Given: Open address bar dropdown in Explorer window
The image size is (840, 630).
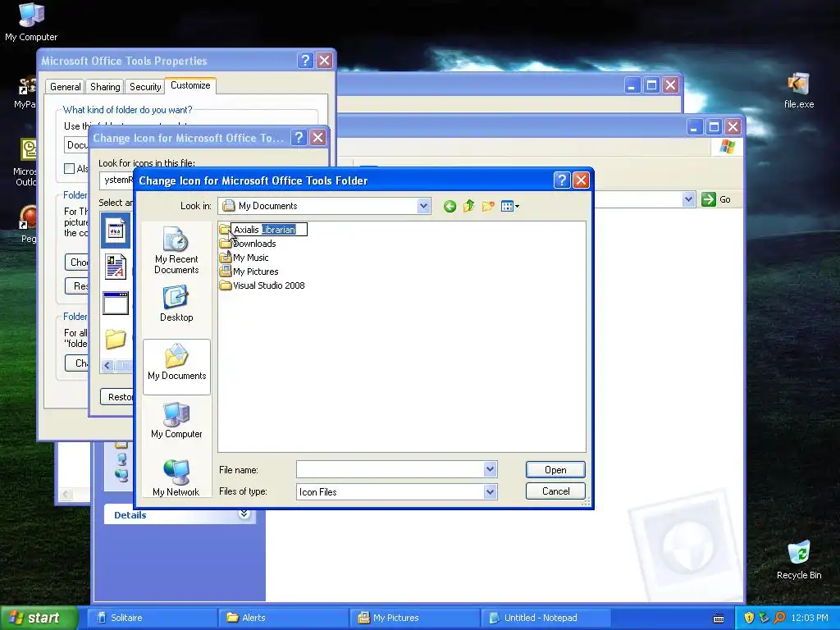Looking at the screenshot, I should point(688,199).
